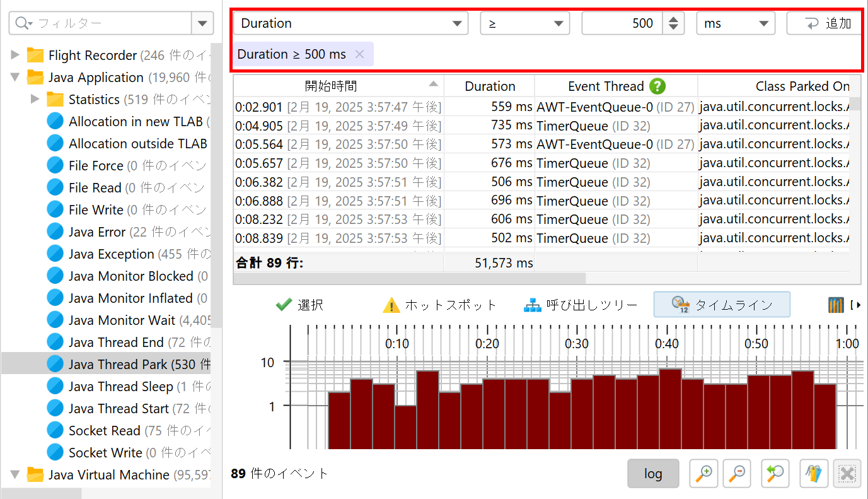Open the Duration field dropdown
868x499 pixels.
456,24
